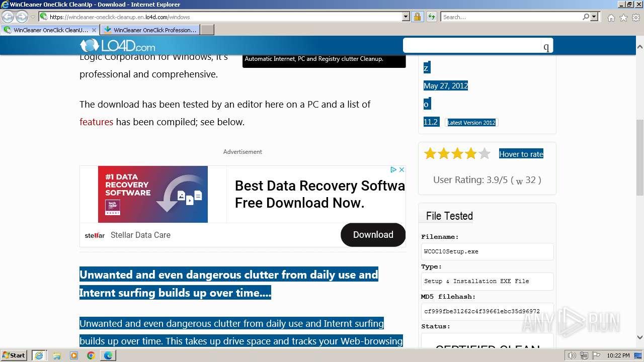The width and height of the screenshot is (644, 362).
Task: Click the vertical scrollbar thumb
Action: point(639,157)
